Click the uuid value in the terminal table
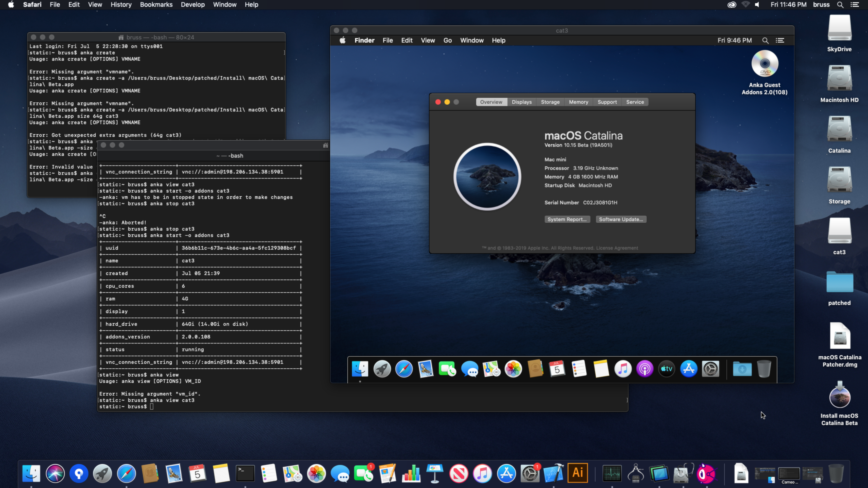Image resolution: width=868 pixels, height=488 pixels. pos(239,248)
